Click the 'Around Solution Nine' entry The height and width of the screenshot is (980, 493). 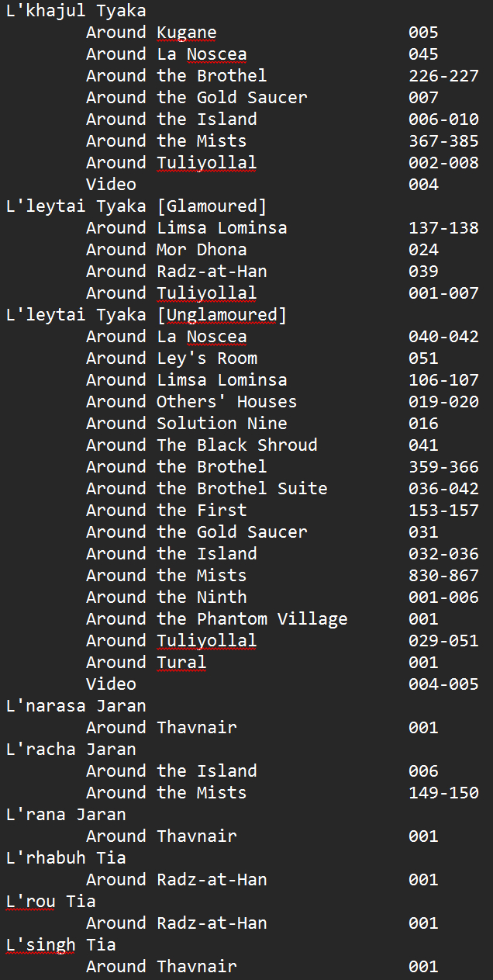click(x=186, y=424)
